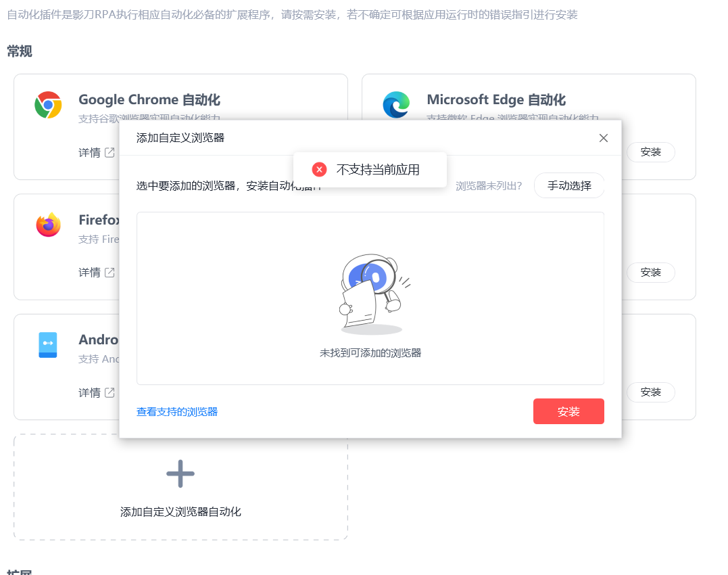Open the 查看支持的浏览器 link

pos(177,412)
